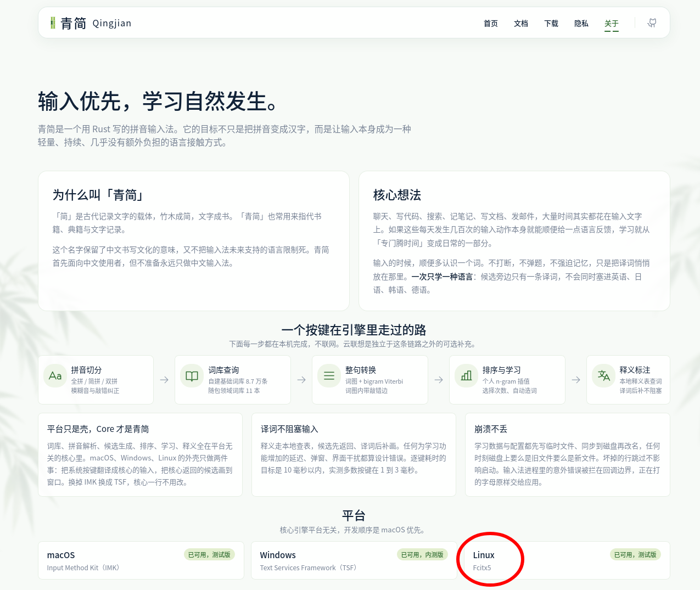The width and height of the screenshot is (700, 590).
Task: Click Windows 已可用，内测版 badge
Action: 422,555
